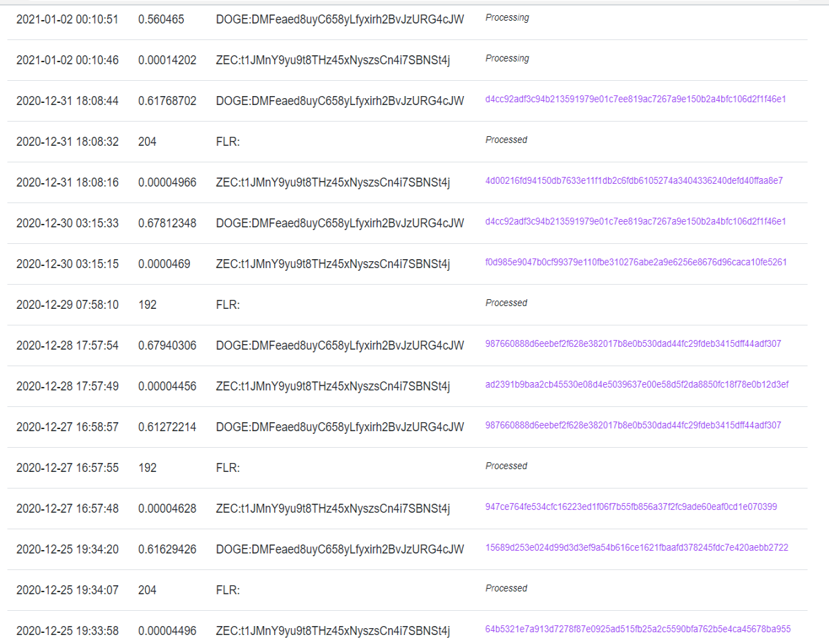The image size is (829, 644).
Task: Select ZEC address in 0.00004966 row
Action: point(333,182)
